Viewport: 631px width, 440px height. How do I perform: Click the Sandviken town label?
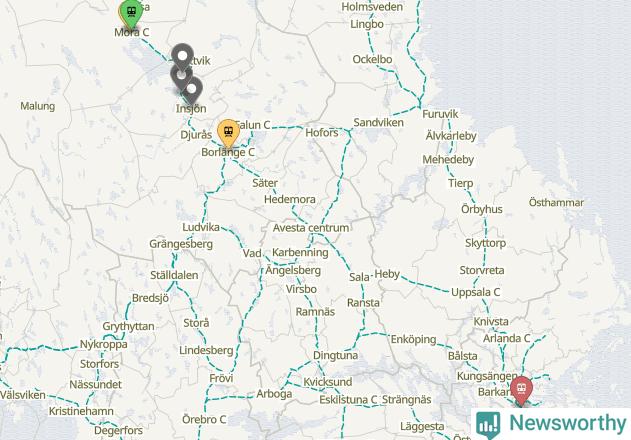pyautogui.click(x=378, y=123)
